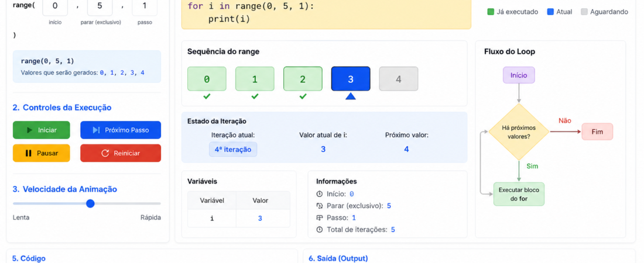This screenshot has height=263, width=644.
Task: Click the Valores que serão gerados line
Action: point(83,72)
